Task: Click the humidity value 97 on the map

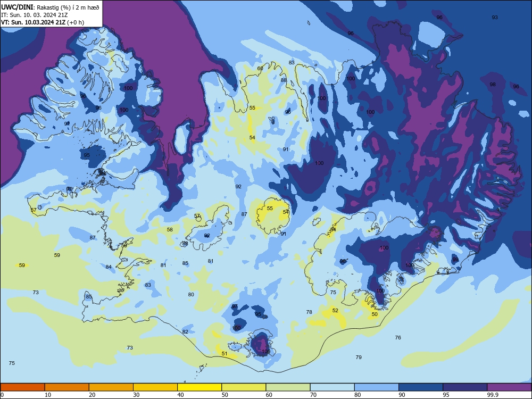Action: click(x=235, y=306)
